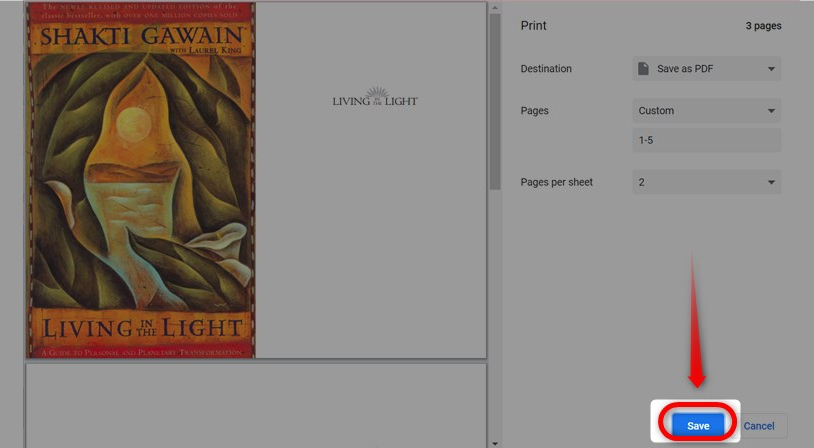Click the '3 pages' count text

pyautogui.click(x=763, y=25)
